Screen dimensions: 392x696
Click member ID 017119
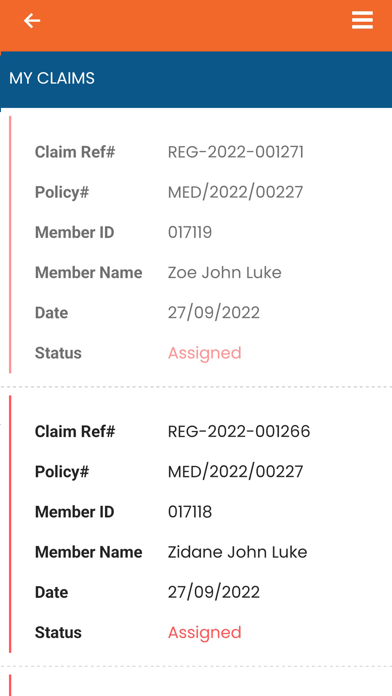(190, 232)
